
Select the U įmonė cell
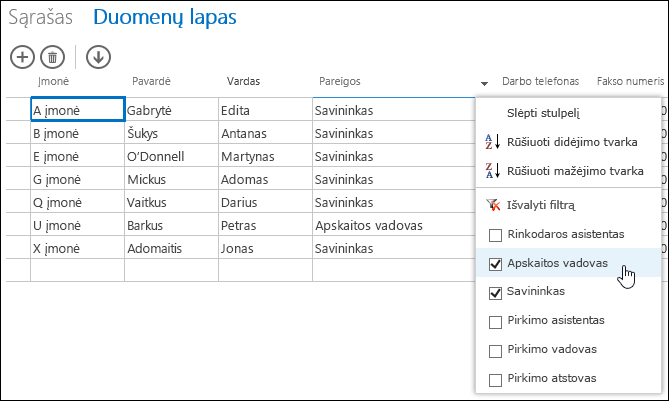pyautogui.click(x=78, y=224)
